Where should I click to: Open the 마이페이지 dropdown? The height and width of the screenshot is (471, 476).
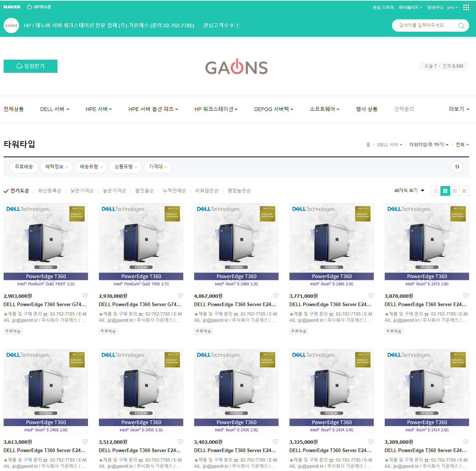click(x=410, y=7)
